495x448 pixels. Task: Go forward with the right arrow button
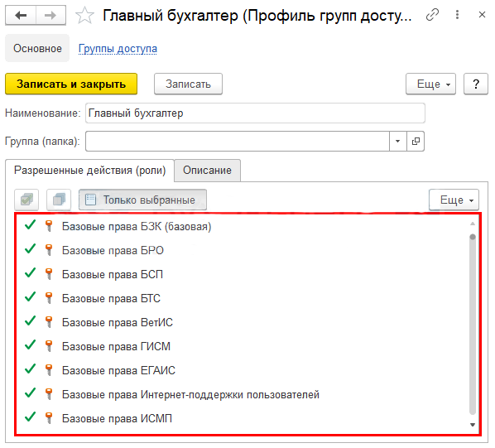click(x=50, y=15)
